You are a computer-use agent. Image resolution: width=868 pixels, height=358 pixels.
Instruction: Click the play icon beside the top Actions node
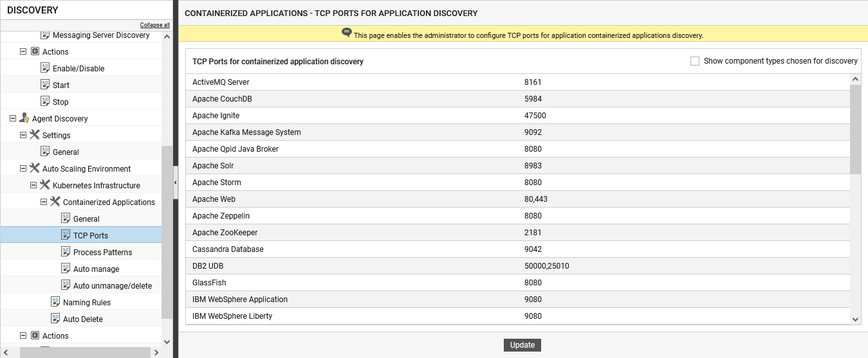[x=35, y=51]
